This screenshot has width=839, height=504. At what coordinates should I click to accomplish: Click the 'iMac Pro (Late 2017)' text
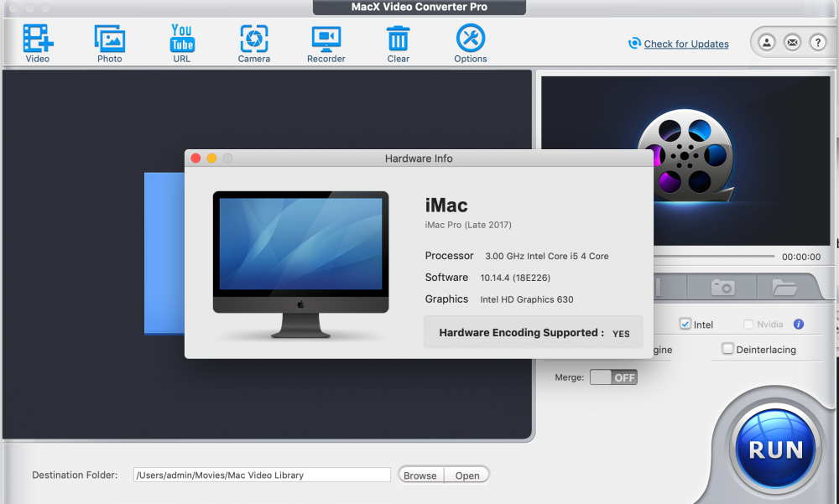click(x=468, y=225)
